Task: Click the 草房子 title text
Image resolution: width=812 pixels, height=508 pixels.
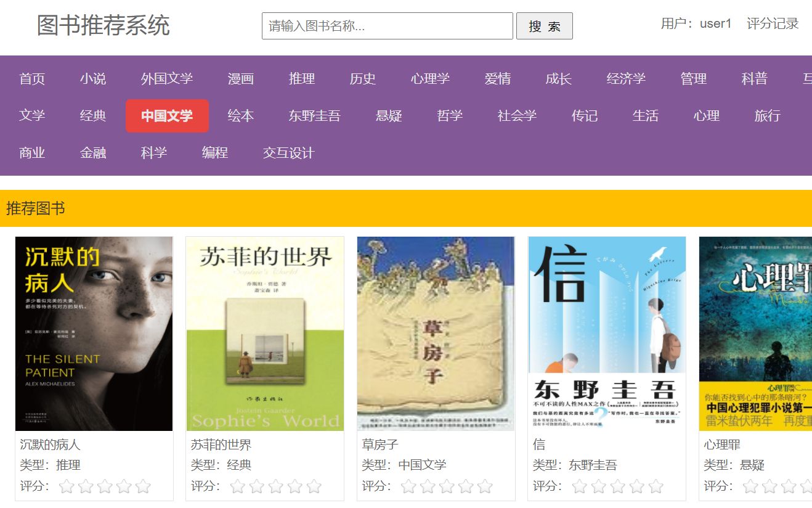Action: (380, 444)
